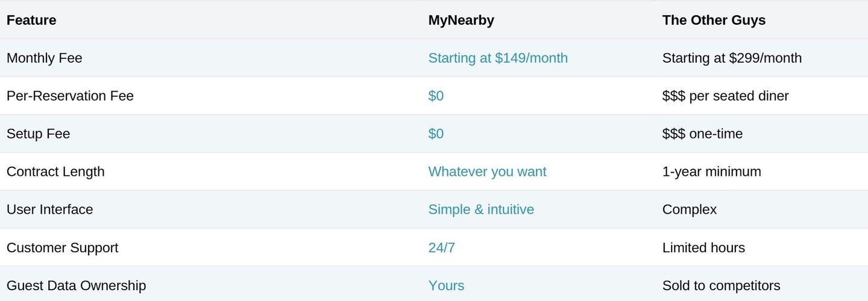Click Whatever you want text
The image size is (868, 301).
[487, 172]
